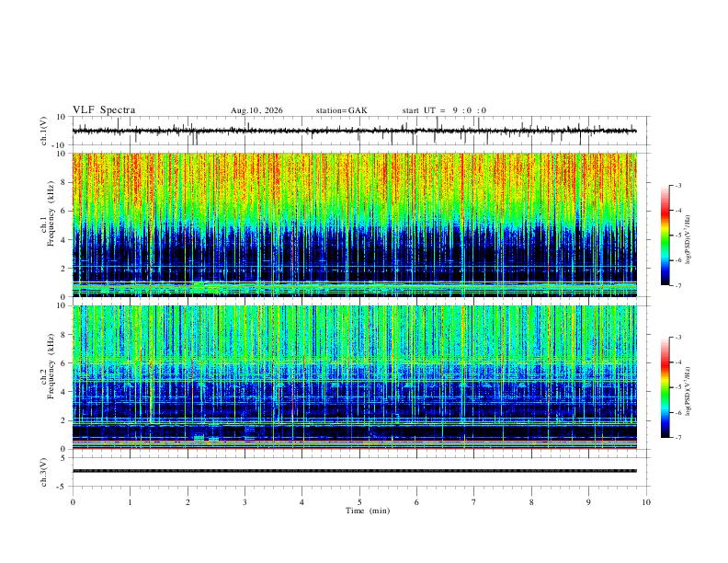Click the ch.2 spectrogram panel
The image size is (728, 563).
click(354, 377)
